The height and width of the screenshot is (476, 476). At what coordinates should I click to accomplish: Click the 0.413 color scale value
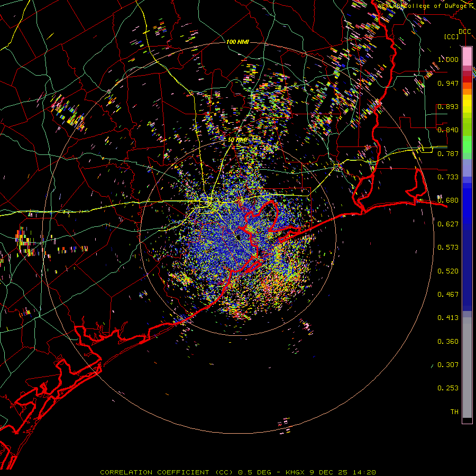pyautogui.click(x=448, y=318)
